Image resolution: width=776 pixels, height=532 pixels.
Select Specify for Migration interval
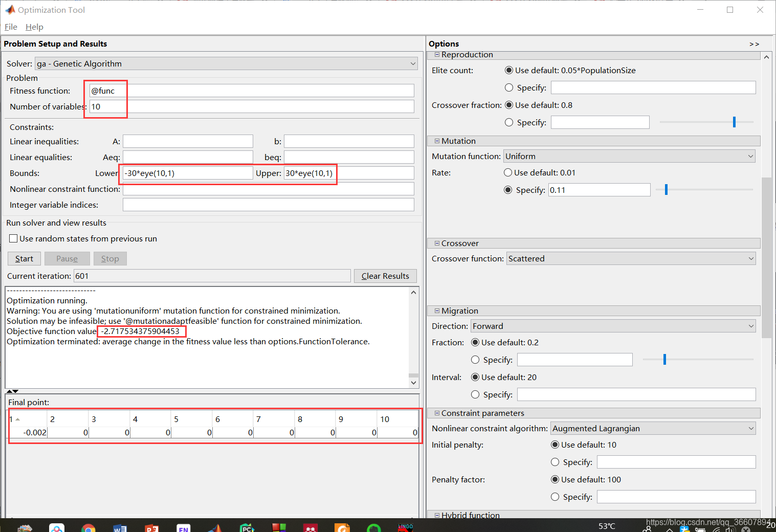(x=475, y=394)
